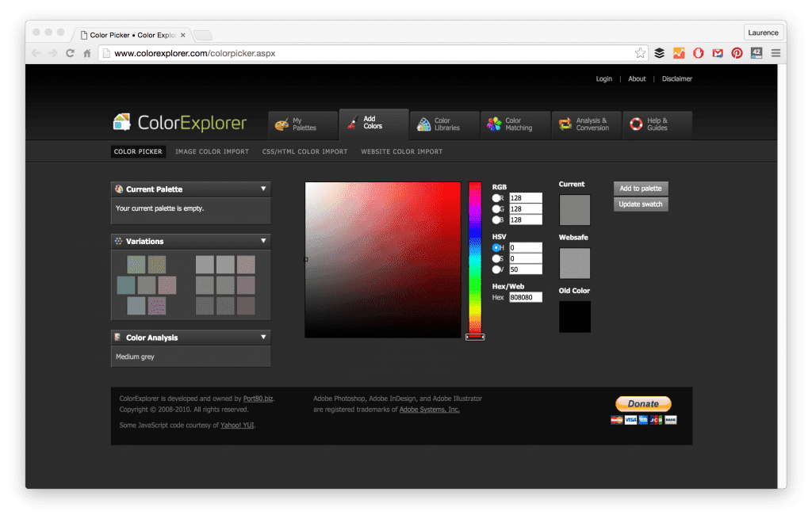
Task: Click the Color Matching flower icon
Action: pyautogui.click(x=494, y=124)
